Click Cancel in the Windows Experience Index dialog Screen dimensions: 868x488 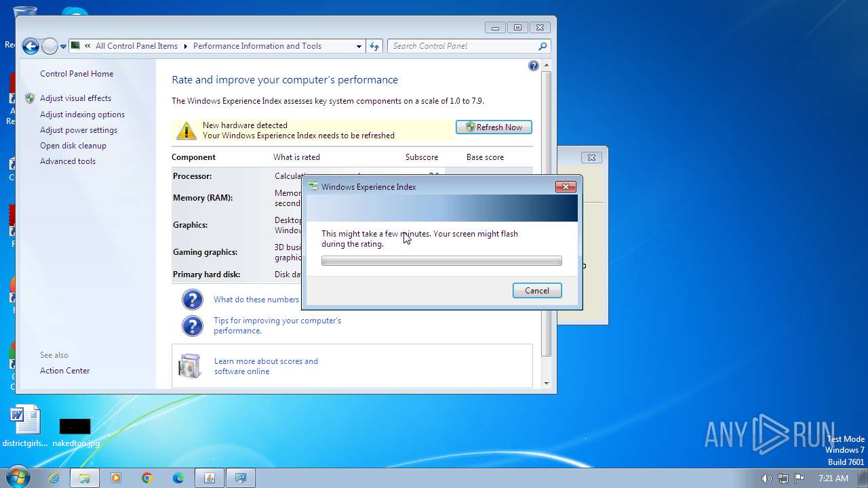(537, 291)
